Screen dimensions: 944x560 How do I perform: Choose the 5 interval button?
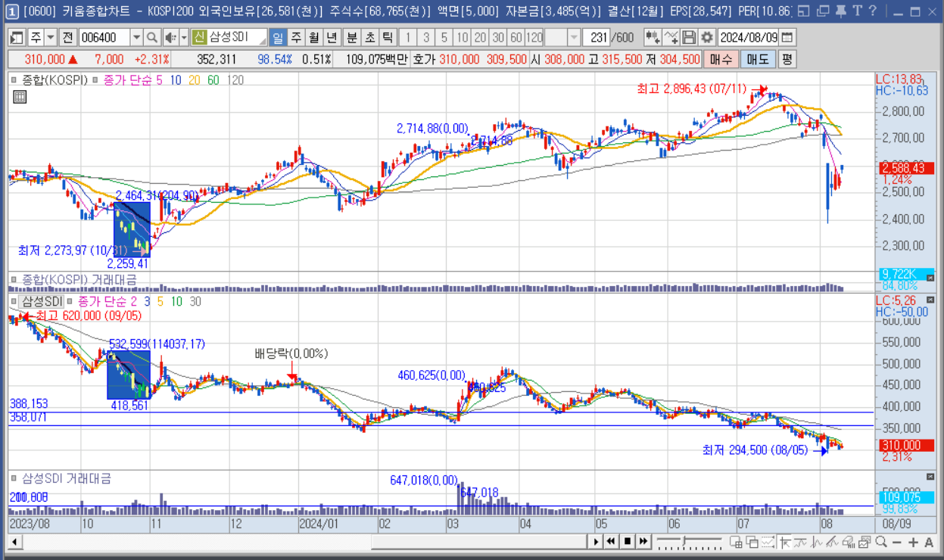coord(444,38)
